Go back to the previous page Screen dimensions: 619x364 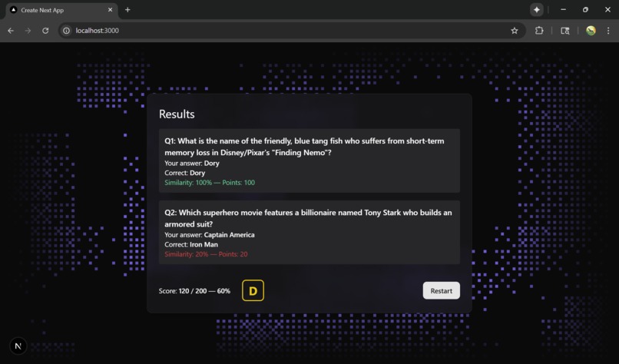click(11, 31)
